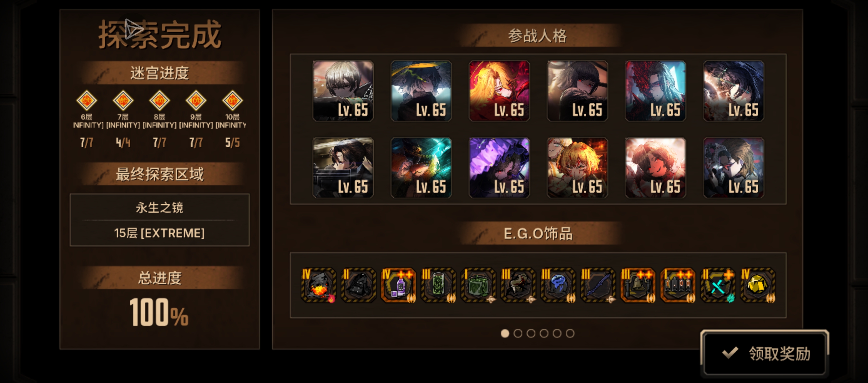Open the purple-background character portrait

tap(499, 168)
